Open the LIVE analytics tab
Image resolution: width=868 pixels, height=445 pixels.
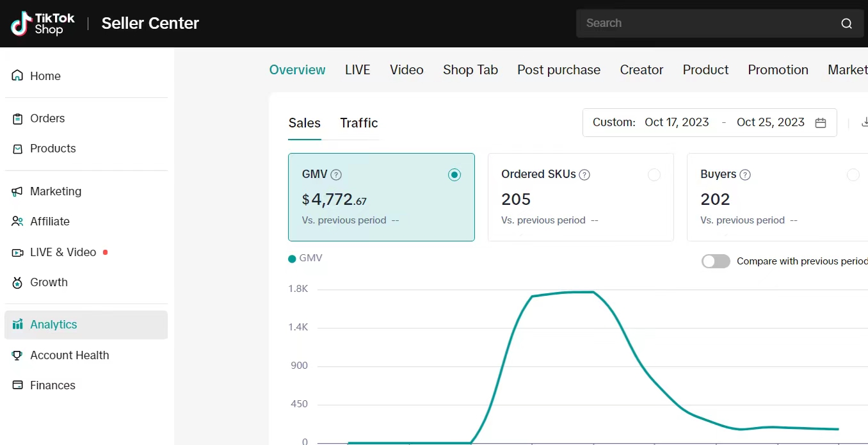point(357,70)
